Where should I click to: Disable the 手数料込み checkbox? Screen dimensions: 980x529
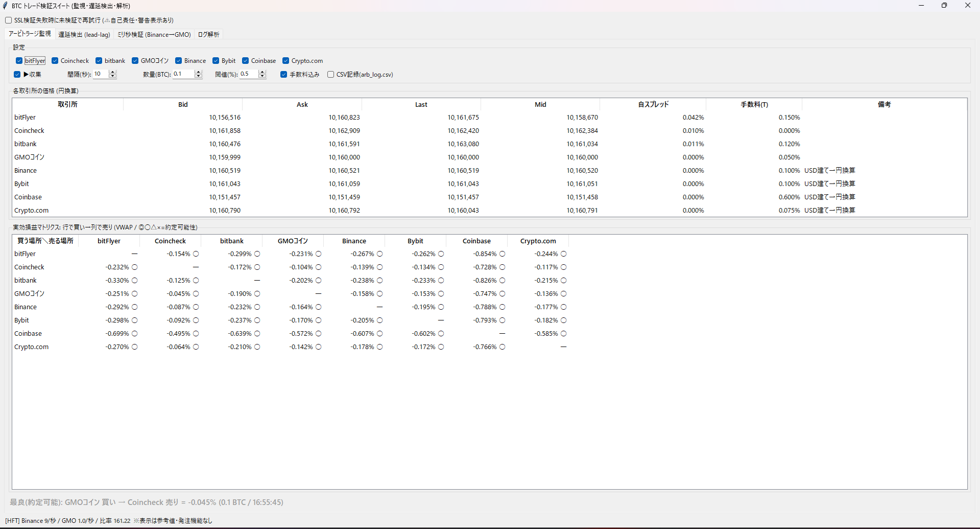[283, 75]
